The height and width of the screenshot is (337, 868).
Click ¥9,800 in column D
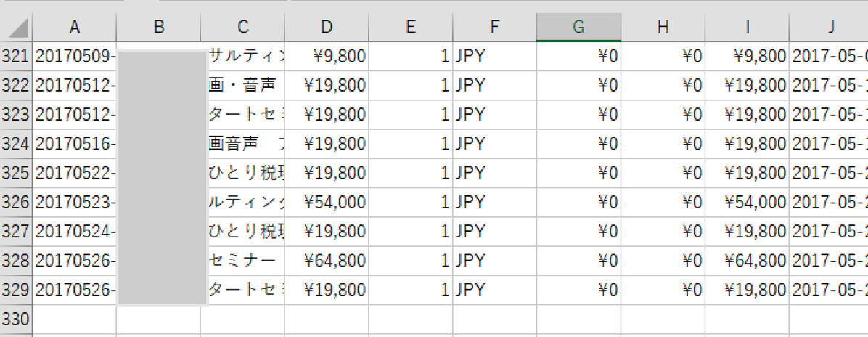[327, 56]
